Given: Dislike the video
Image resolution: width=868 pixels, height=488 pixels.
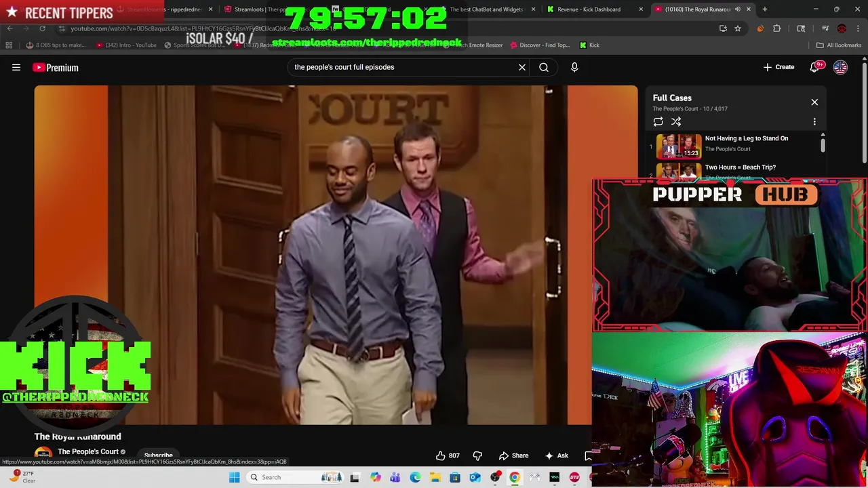Looking at the screenshot, I should pyautogui.click(x=477, y=455).
